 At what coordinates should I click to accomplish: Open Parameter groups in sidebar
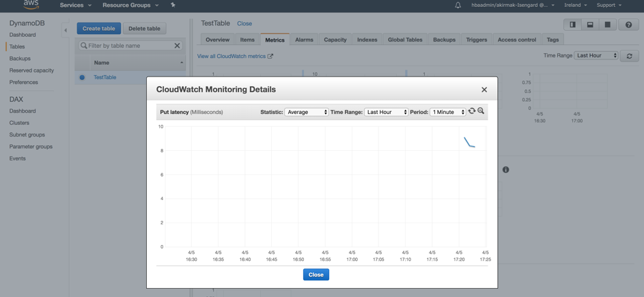(31, 147)
